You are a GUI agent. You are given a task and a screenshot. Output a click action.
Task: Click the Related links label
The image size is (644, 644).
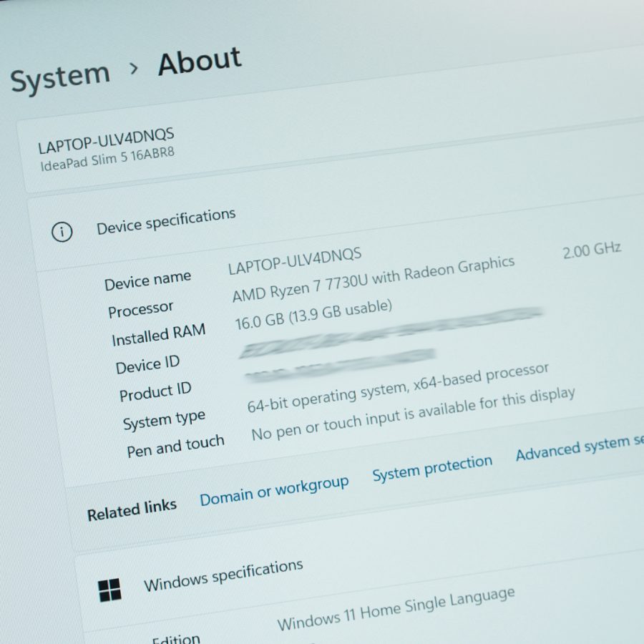tap(132, 509)
